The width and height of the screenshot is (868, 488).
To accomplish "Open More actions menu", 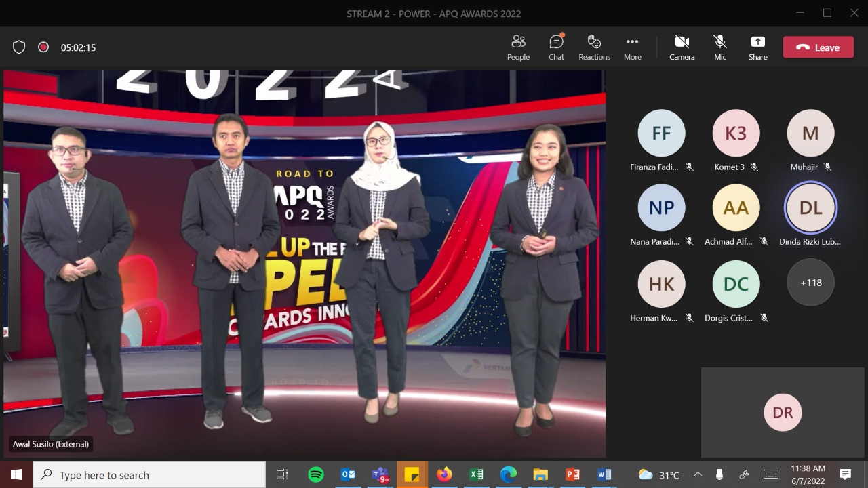I will pyautogui.click(x=632, y=47).
